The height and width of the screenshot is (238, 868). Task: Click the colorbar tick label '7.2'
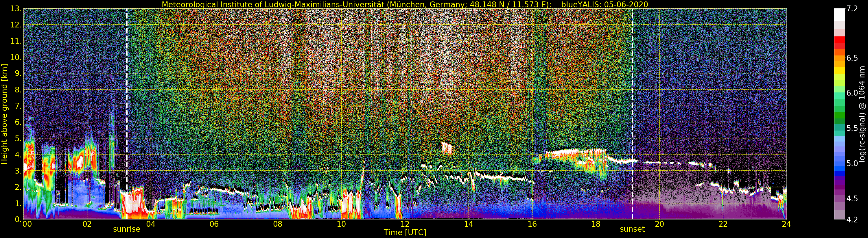click(852, 9)
